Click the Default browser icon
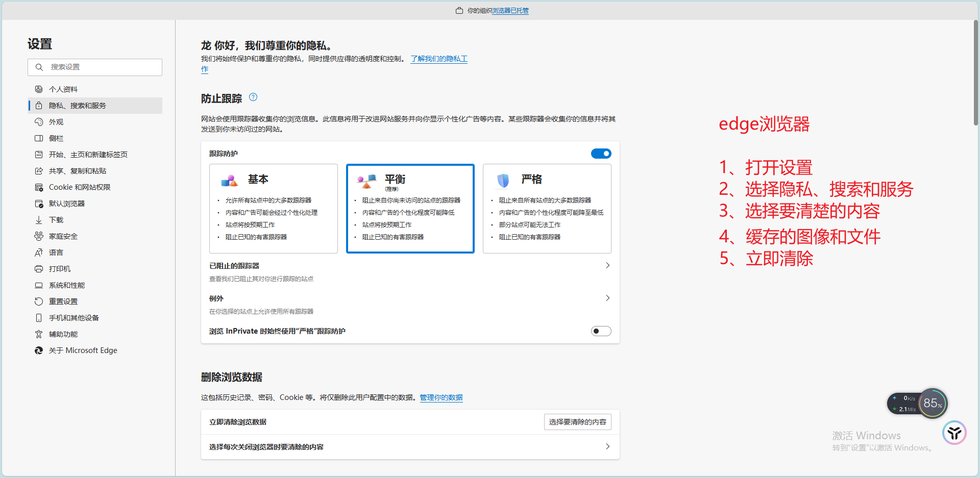Viewport: 980px width, 478px height. [39, 204]
